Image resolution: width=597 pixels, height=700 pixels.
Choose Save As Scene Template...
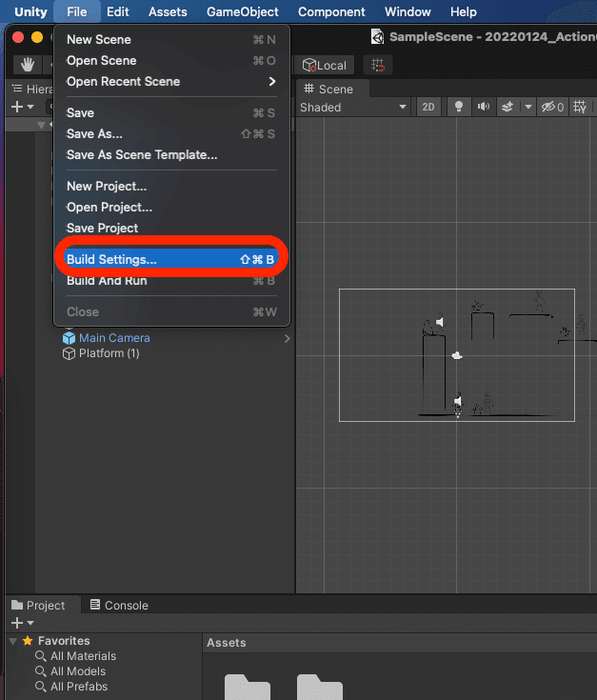tap(171, 155)
